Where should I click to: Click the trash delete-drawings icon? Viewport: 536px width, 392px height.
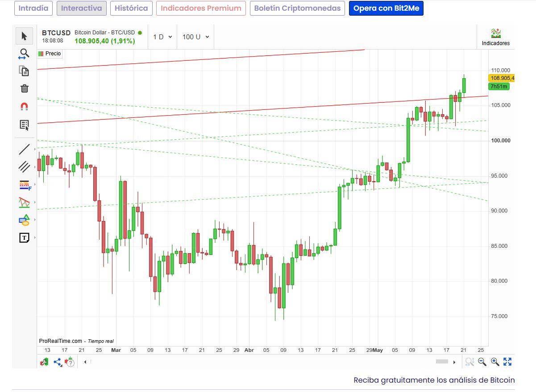(25, 88)
